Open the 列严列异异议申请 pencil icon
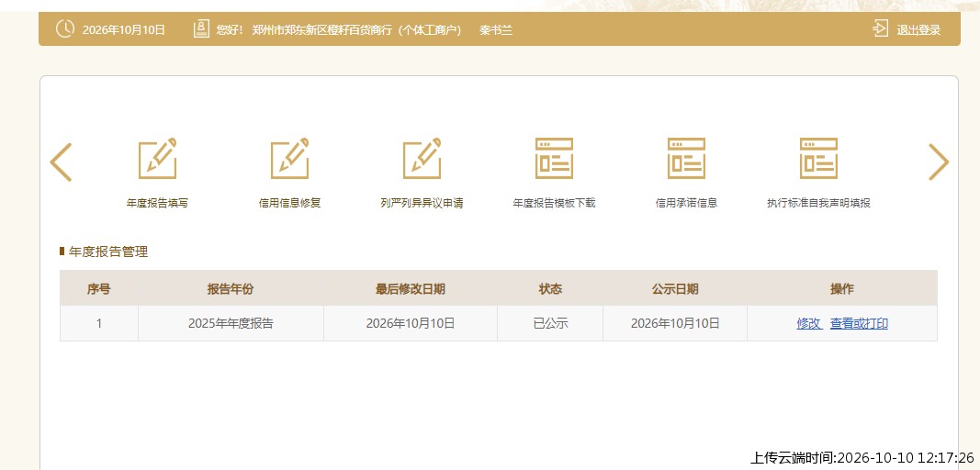This screenshot has height=470, width=980. coord(422,159)
